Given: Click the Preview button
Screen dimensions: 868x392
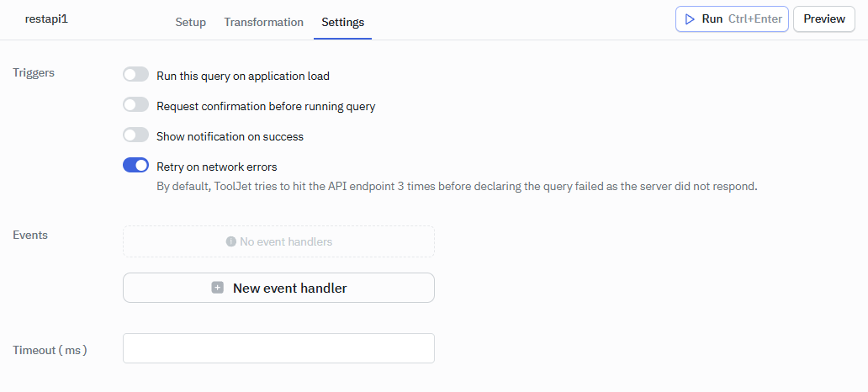Looking at the screenshot, I should [x=823, y=19].
